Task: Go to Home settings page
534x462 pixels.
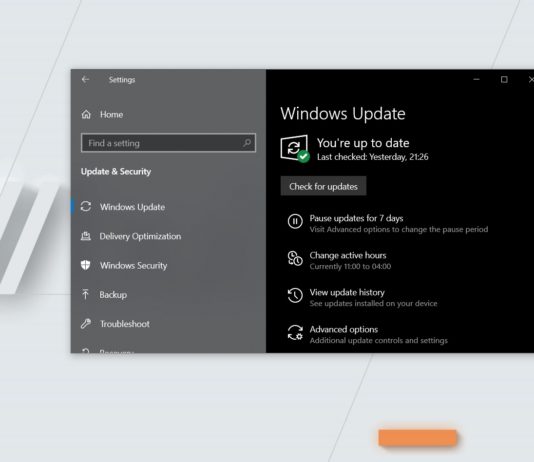Action: (111, 114)
